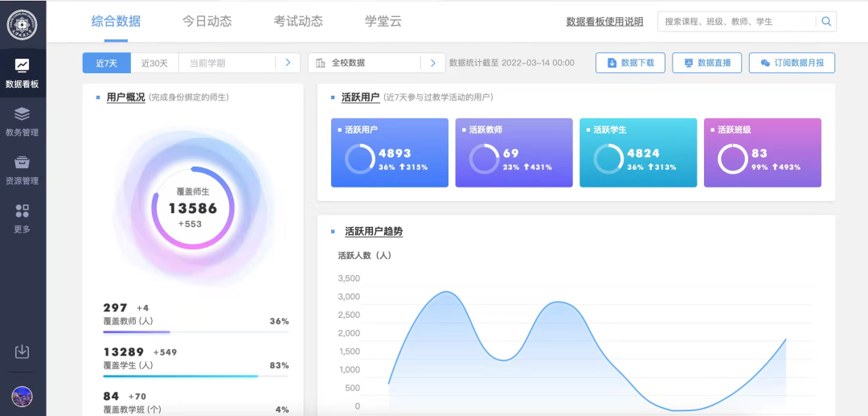Click the 订阅数据月报 button
Viewport: 868px width, 416px height.
[792, 63]
